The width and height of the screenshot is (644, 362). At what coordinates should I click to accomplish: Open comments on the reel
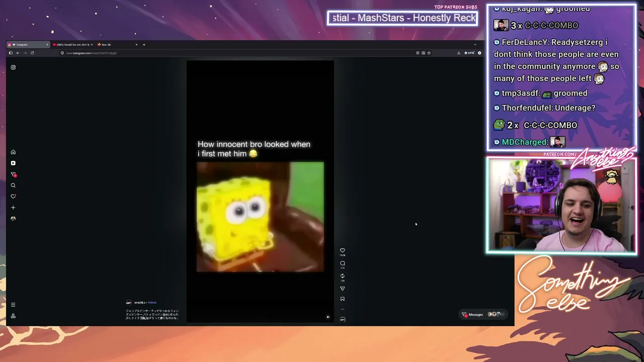click(x=343, y=263)
